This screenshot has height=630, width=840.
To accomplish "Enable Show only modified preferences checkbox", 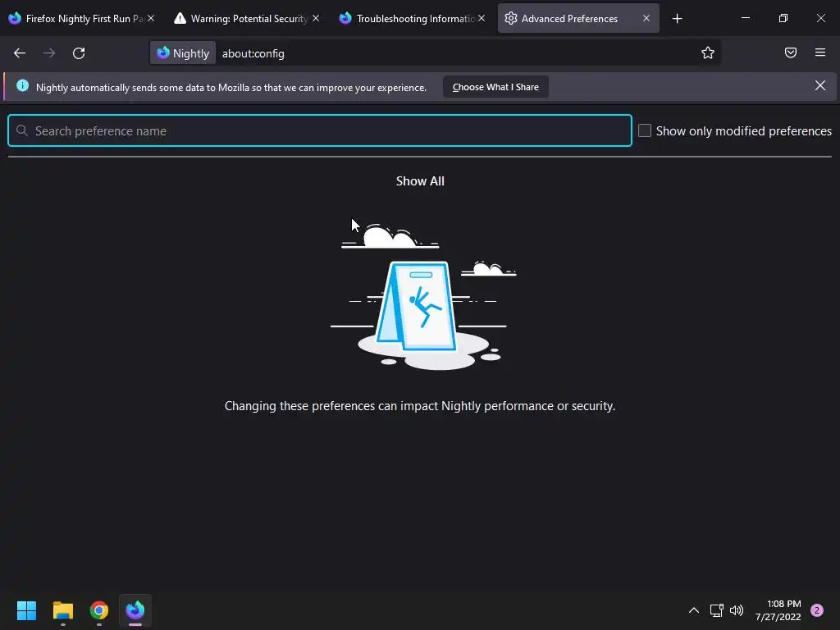I will (645, 130).
